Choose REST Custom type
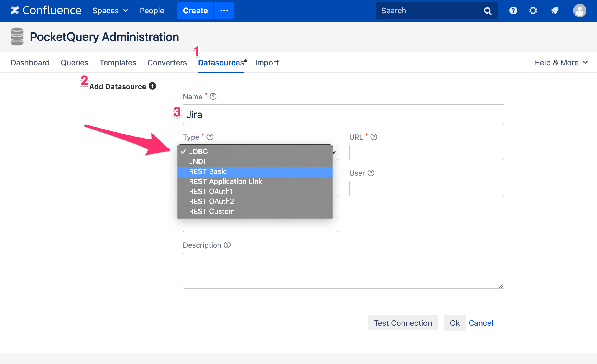Viewport: 597px width, 364px height. (x=255, y=211)
